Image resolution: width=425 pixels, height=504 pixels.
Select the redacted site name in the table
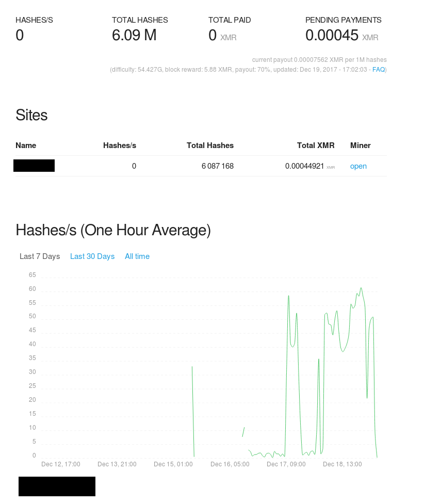coord(34,166)
